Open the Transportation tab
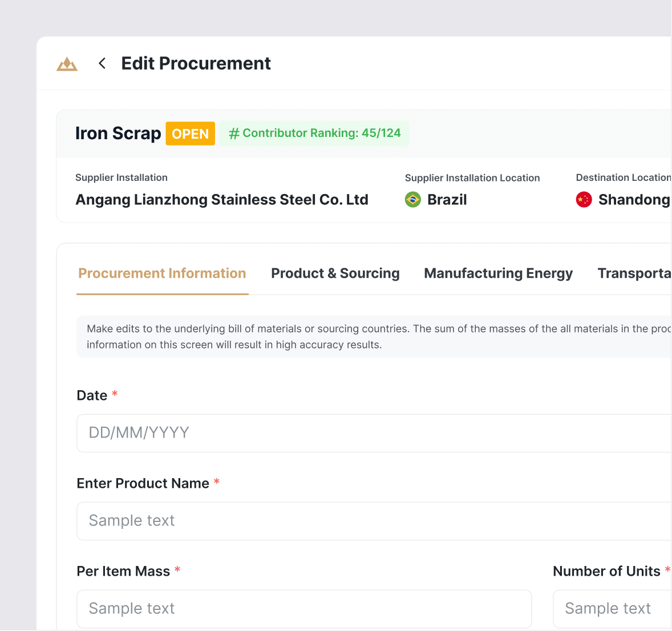Screen dimensions: 672x631 coord(634,273)
